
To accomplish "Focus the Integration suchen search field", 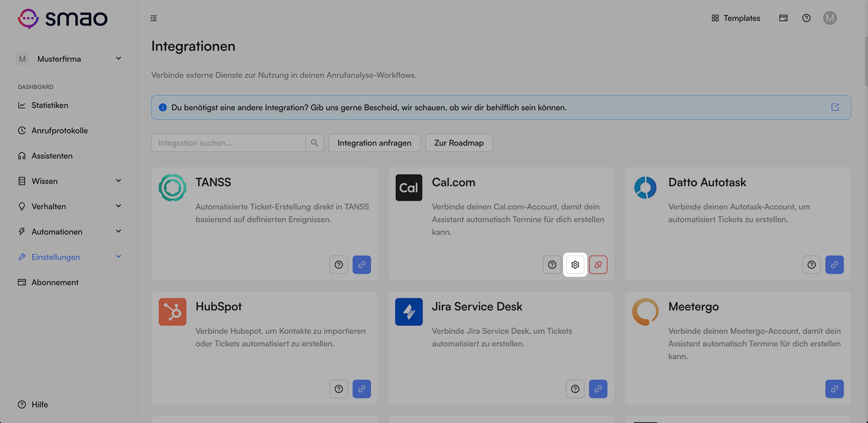I will point(228,143).
